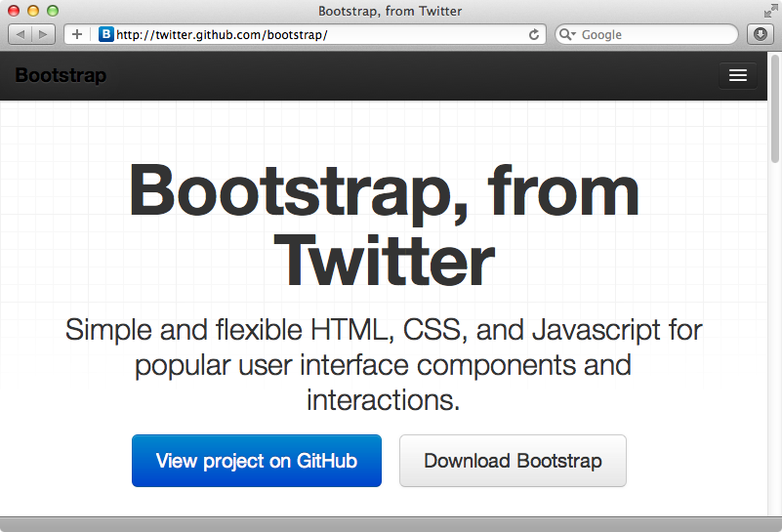Click the blue B site favicon
The width and height of the screenshot is (782, 532).
tap(105, 34)
